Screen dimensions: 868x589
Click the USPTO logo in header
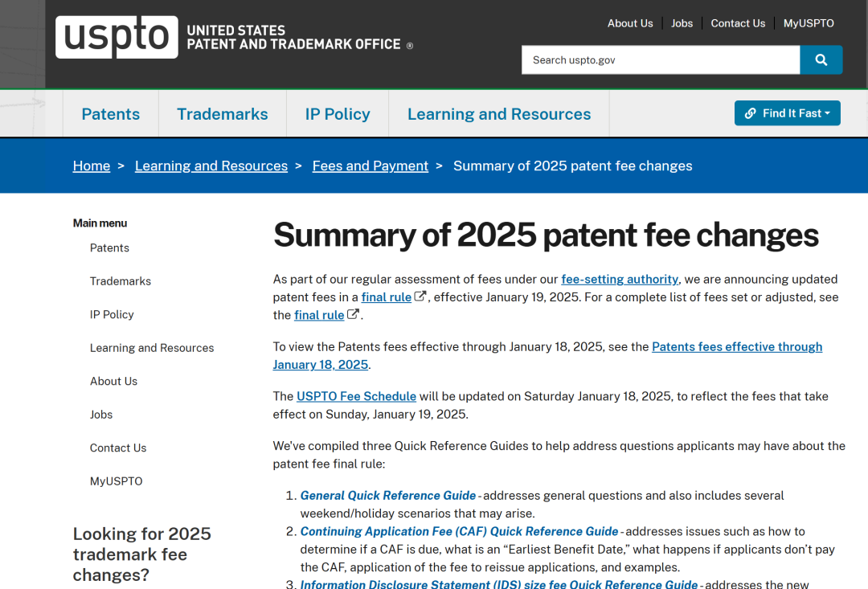coord(117,37)
